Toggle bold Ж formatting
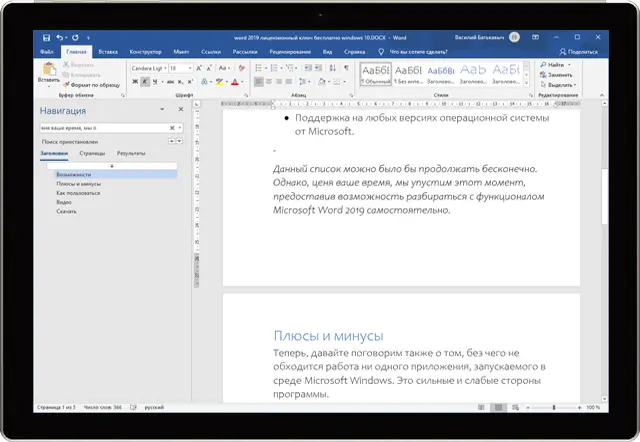 [135, 82]
